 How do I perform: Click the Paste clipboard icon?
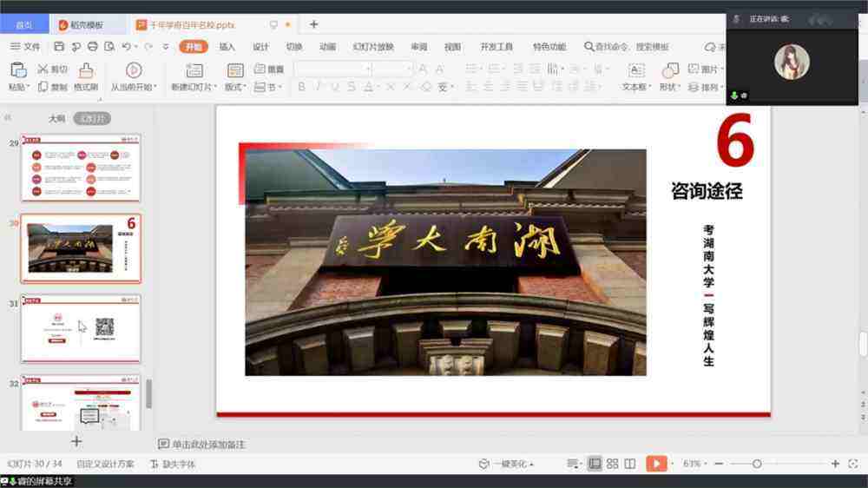pos(18,70)
